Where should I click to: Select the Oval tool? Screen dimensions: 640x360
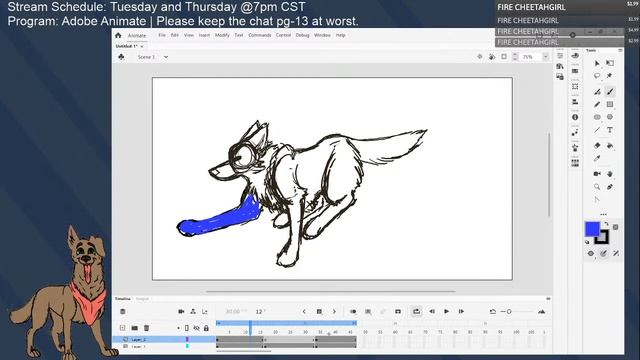[597, 117]
